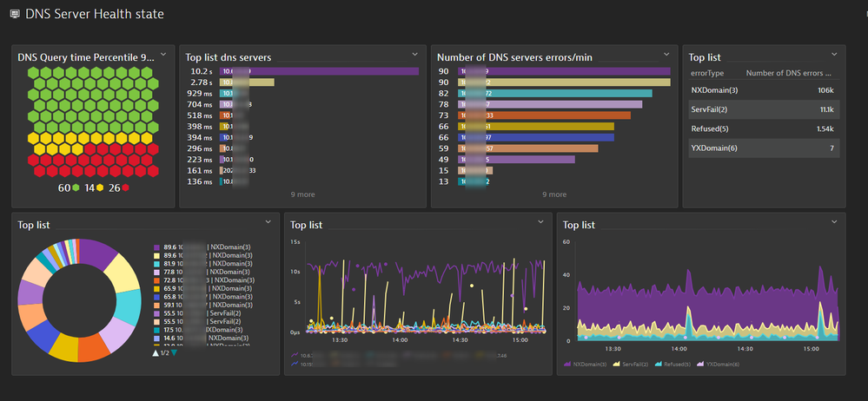Open the donut chart tile chevron menu
The image size is (868, 401).
(x=268, y=222)
